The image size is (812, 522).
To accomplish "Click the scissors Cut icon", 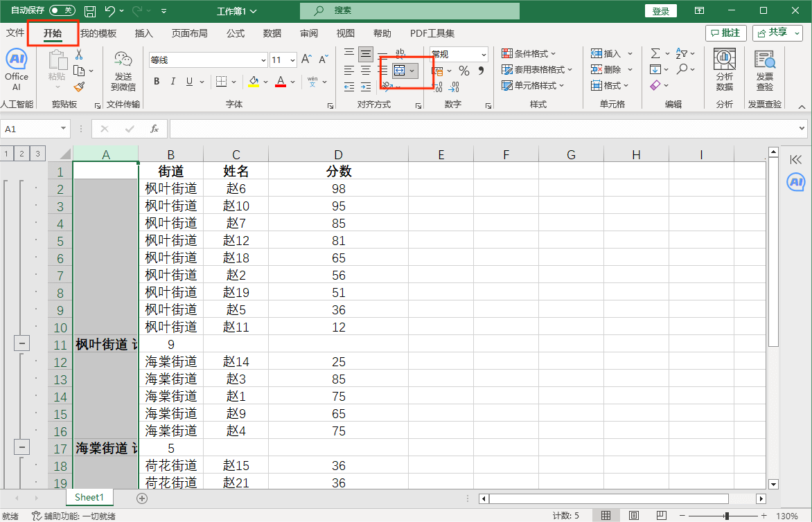I will (79, 54).
